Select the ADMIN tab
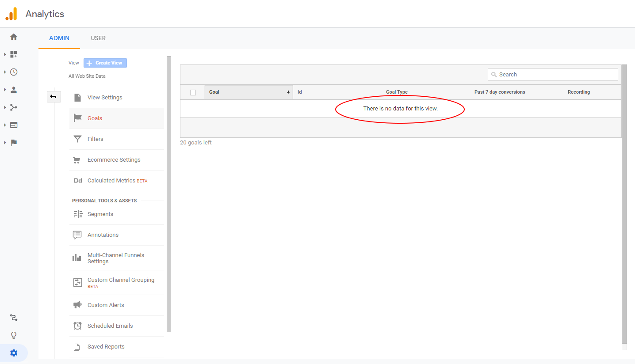Screen dimensions: 635x364 point(59,38)
